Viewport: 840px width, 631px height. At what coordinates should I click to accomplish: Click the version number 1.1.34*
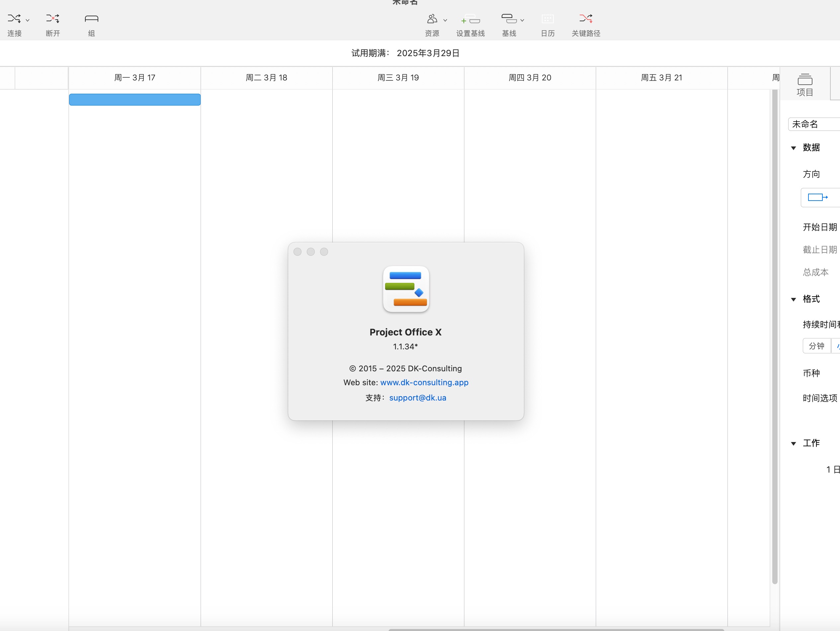[x=405, y=346]
